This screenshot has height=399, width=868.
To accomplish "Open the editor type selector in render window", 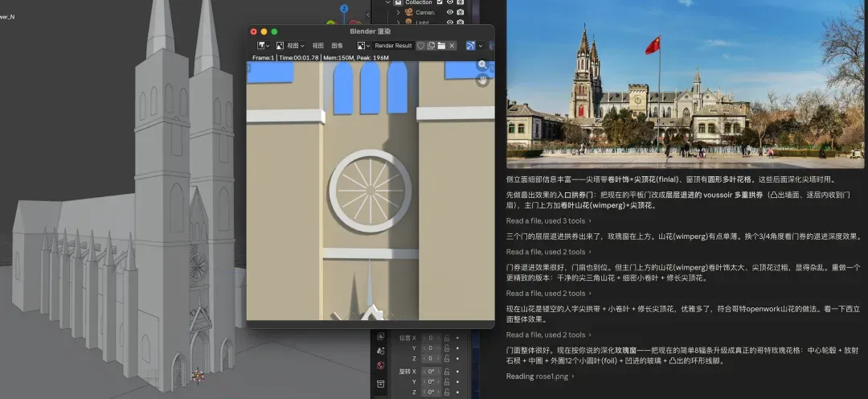I will click(264, 45).
